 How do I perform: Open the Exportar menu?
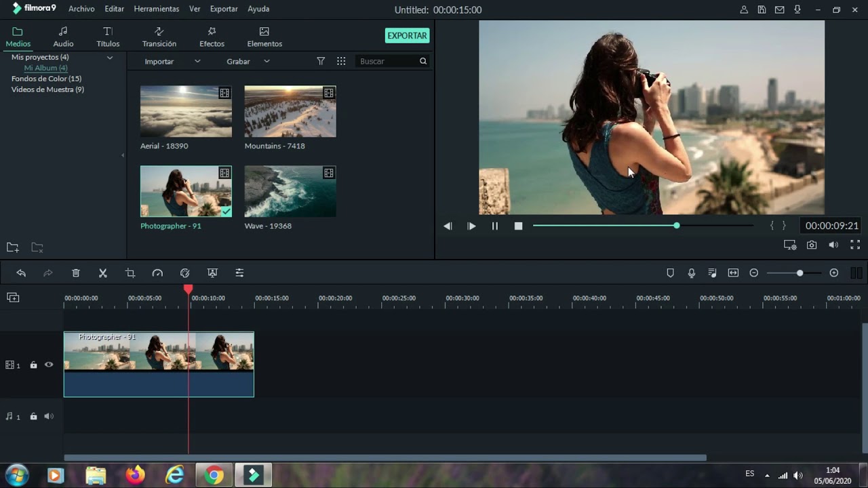[x=224, y=9]
